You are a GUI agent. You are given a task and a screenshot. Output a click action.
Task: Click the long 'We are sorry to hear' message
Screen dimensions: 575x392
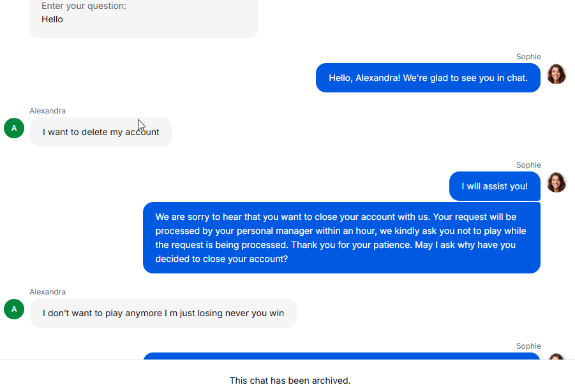tap(341, 238)
